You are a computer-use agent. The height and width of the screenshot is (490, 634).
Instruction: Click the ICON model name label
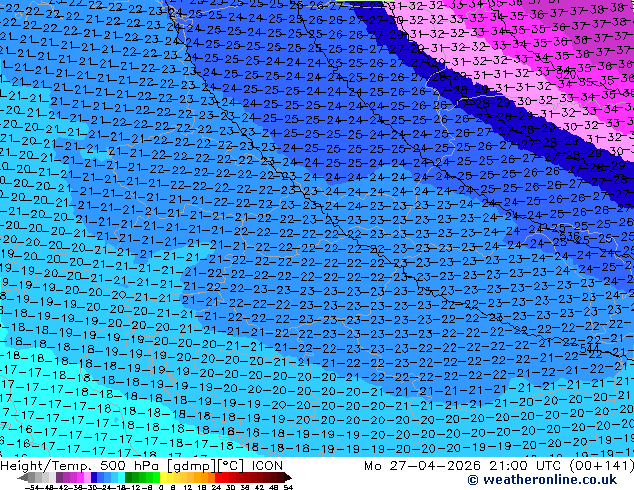(267, 466)
